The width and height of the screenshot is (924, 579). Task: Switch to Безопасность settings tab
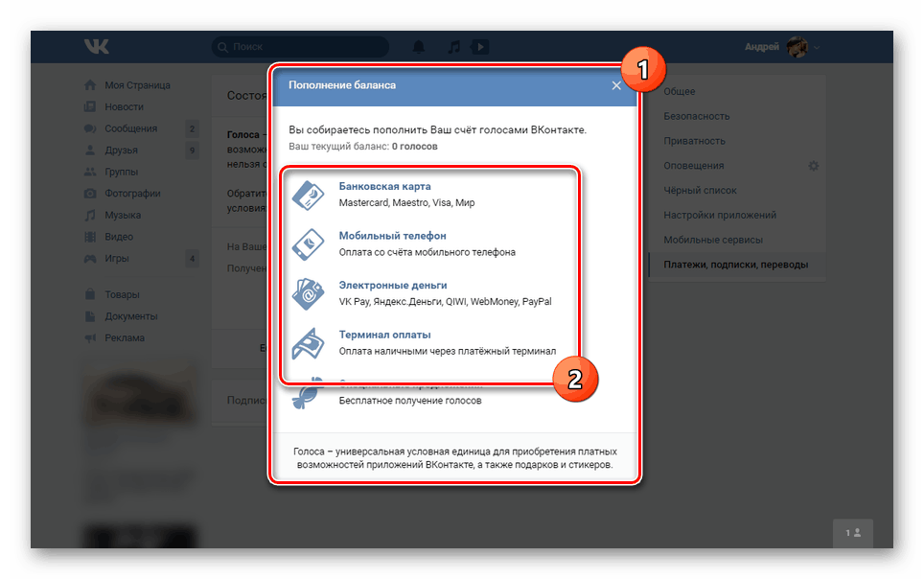(697, 116)
